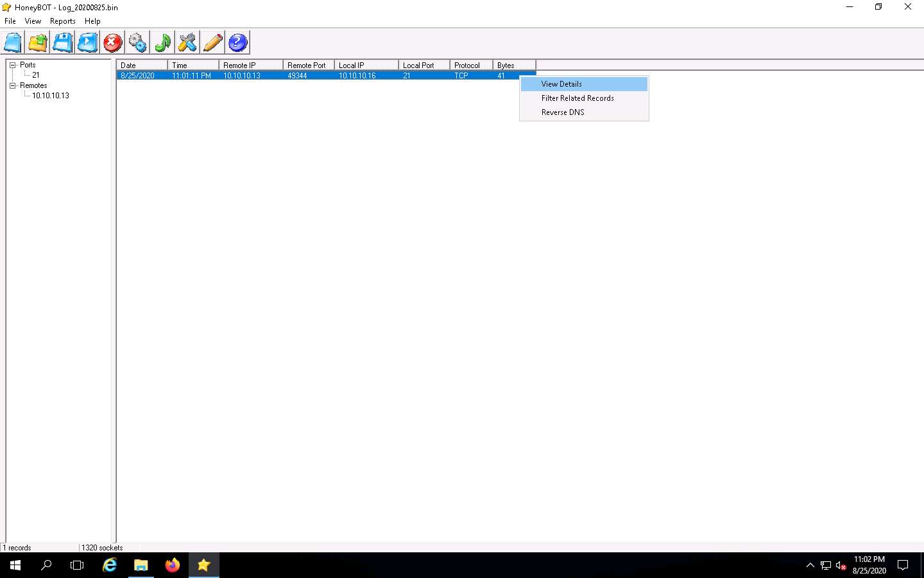Open help with the blue question mark icon
Viewport: 924px width, 578px height.
tap(238, 43)
